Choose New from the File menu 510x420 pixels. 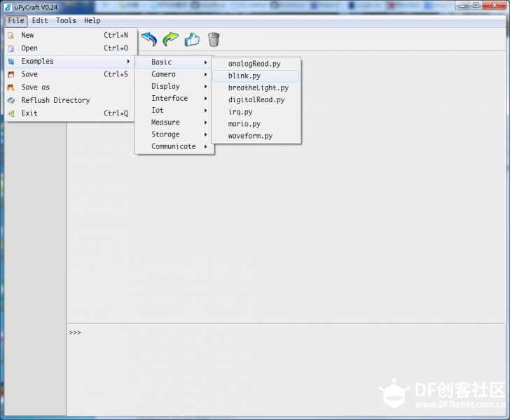(69, 35)
